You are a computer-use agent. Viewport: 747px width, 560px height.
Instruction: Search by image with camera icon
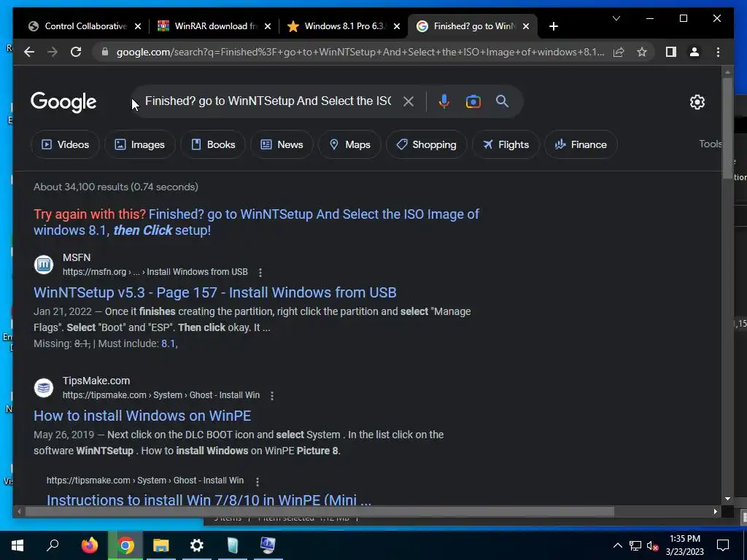coord(473,101)
